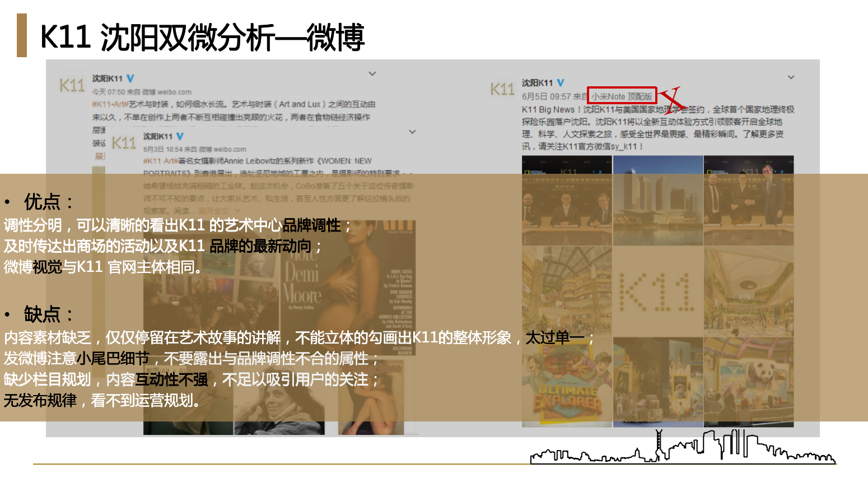Click the slide title K11 沈阳双微分析—微博
Viewport: 868px width, 491px height.
click(x=202, y=38)
